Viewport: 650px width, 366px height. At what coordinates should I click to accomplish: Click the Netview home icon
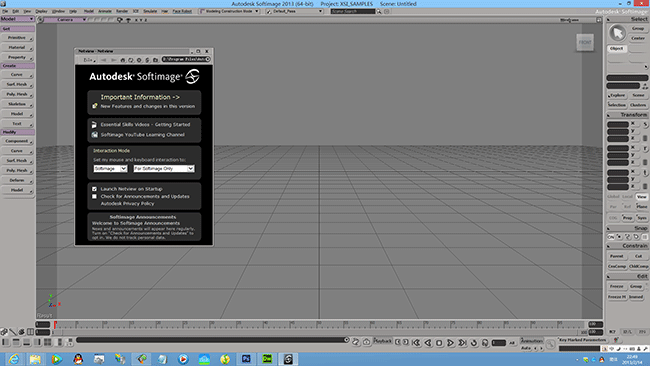pos(123,60)
